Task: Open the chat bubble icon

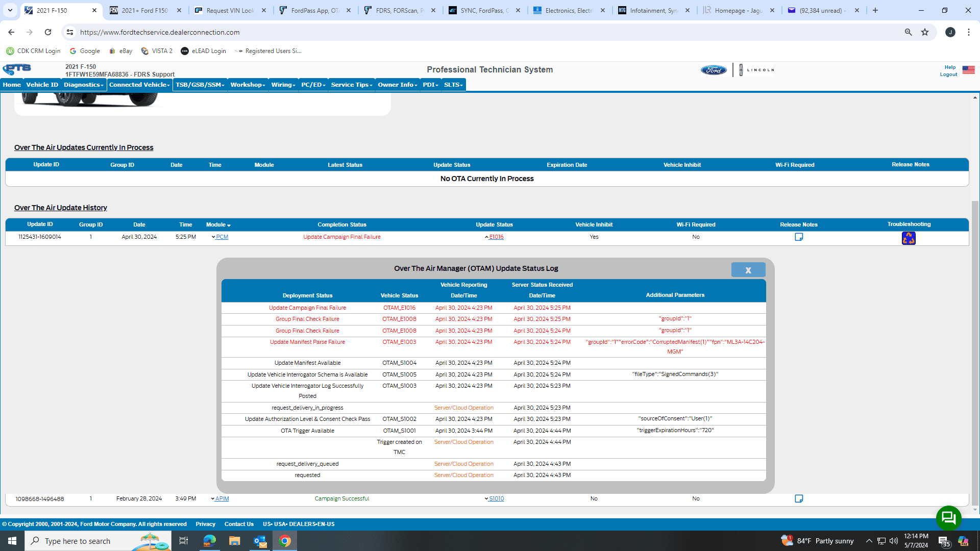Action: (948, 518)
